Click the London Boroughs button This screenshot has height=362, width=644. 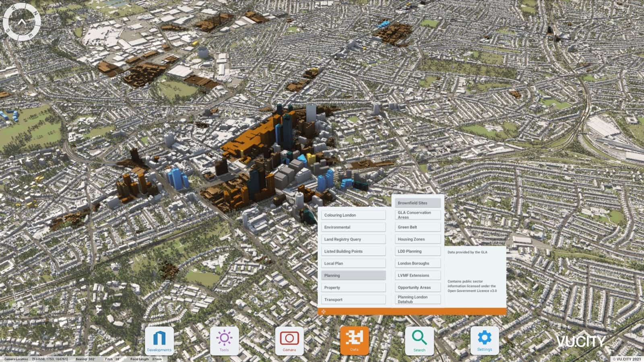[417, 263]
